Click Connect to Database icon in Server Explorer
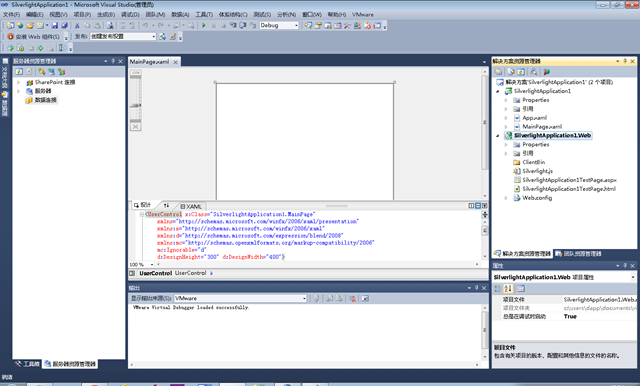The image size is (640, 386). (x=42, y=72)
